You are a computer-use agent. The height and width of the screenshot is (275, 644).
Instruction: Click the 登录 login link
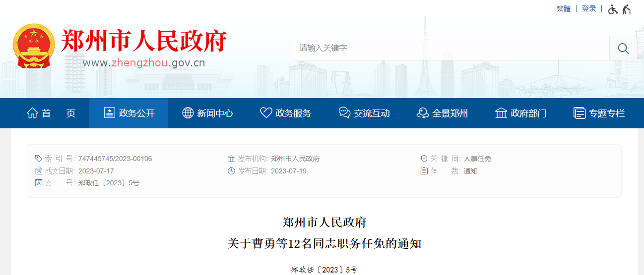click(589, 8)
